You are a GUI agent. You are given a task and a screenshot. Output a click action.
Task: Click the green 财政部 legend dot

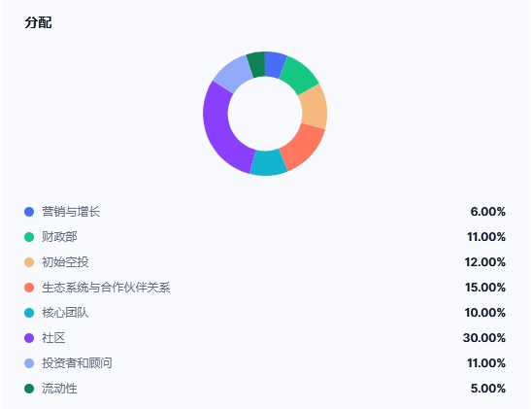tap(29, 237)
